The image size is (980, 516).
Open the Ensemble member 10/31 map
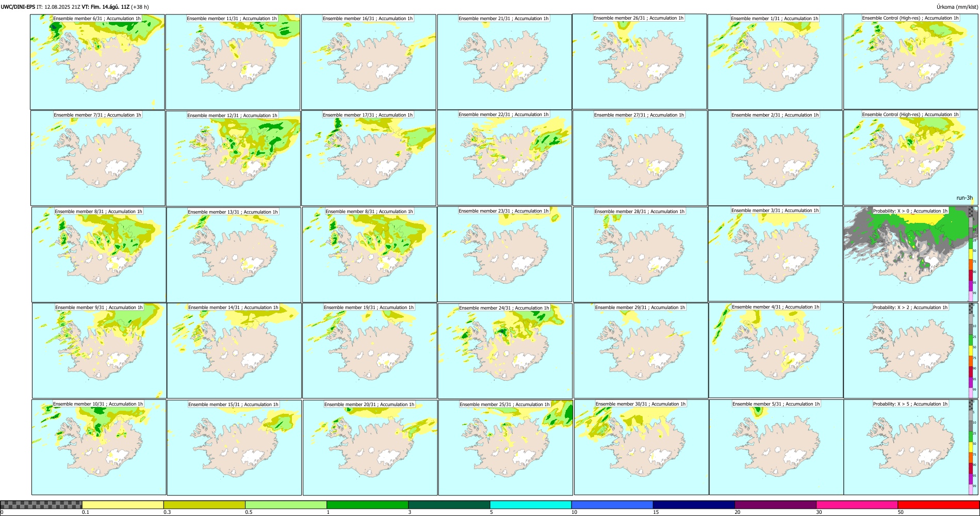[x=99, y=447]
